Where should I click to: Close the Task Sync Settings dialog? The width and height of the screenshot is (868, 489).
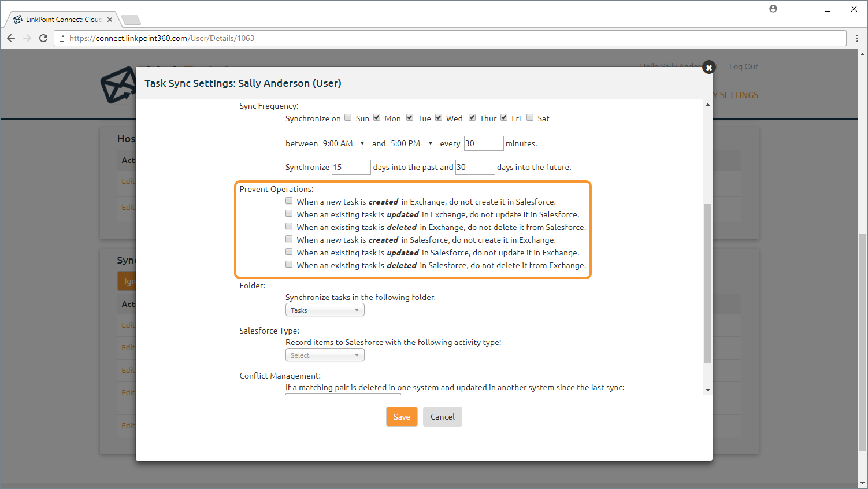(709, 68)
